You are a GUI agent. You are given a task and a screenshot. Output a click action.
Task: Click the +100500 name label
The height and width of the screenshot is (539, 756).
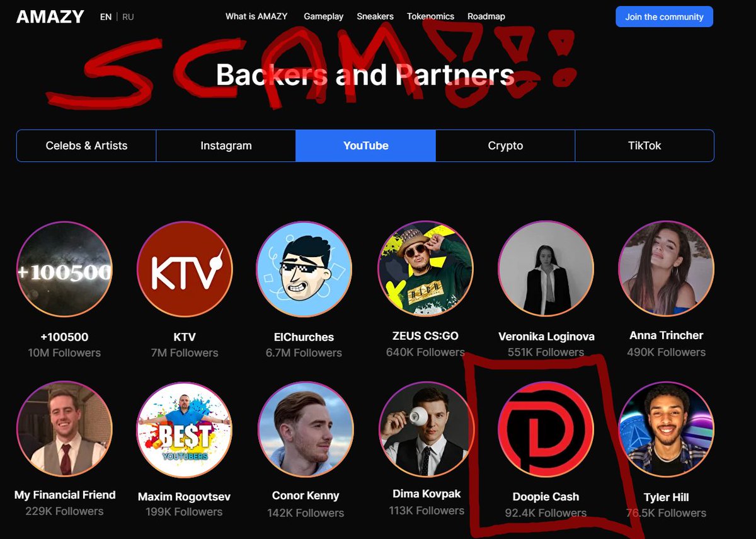64,337
